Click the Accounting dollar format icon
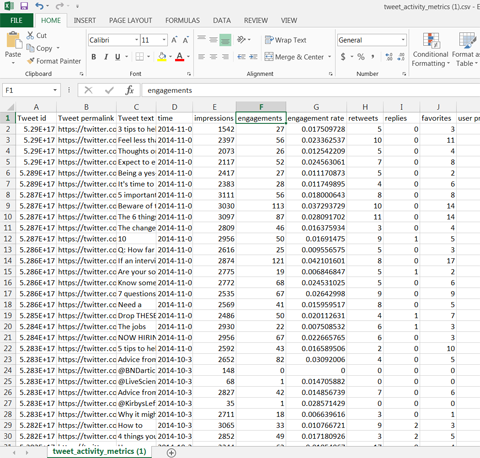 point(343,57)
